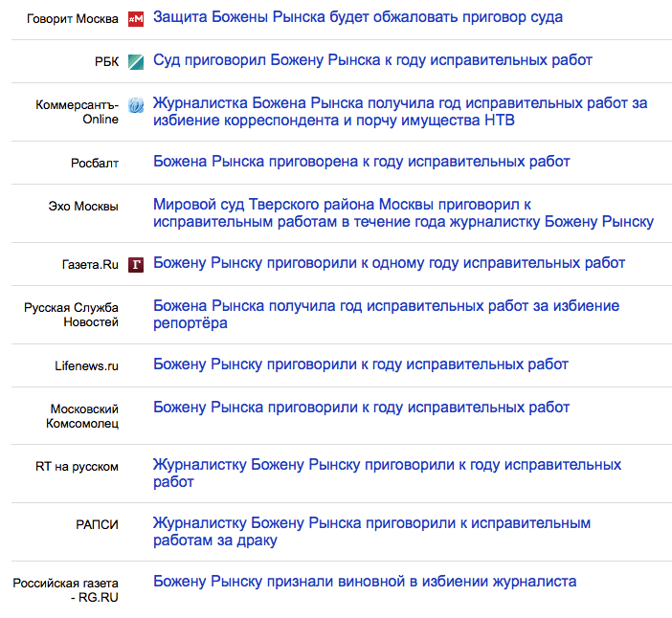672x618 pixels.
Task: Click the Коммерсантъ-Online globe icon
Action: (136, 105)
